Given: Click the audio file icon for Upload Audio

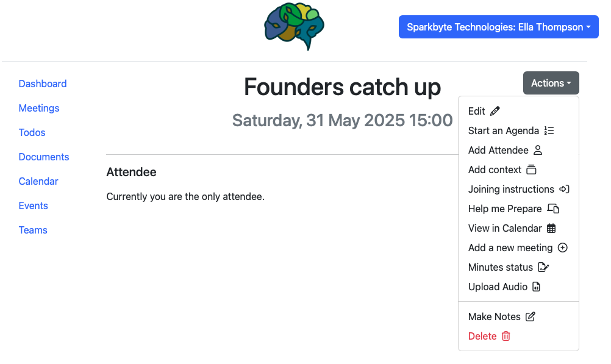Looking at the screenshot, I should (536, 287).
